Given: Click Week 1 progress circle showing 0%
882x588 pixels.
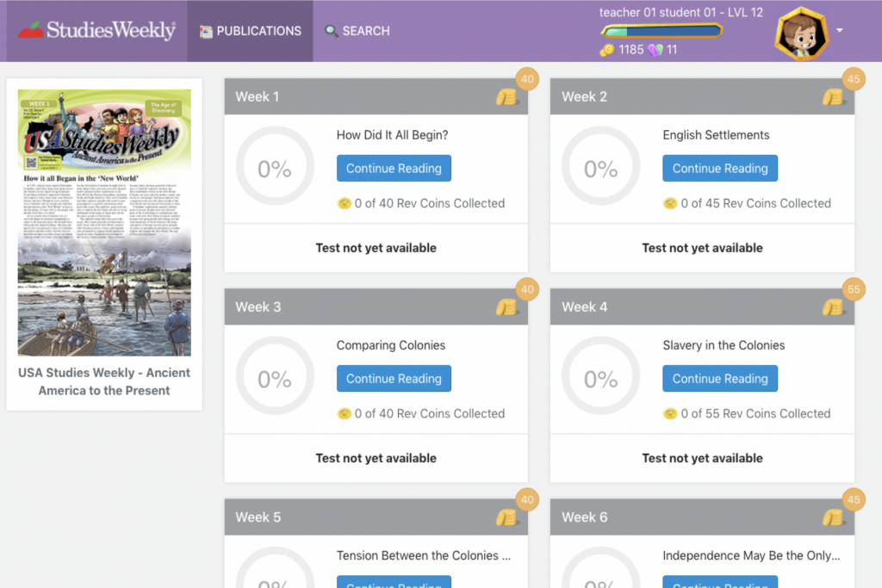Looking at the screenshot, I should [275, 166].
